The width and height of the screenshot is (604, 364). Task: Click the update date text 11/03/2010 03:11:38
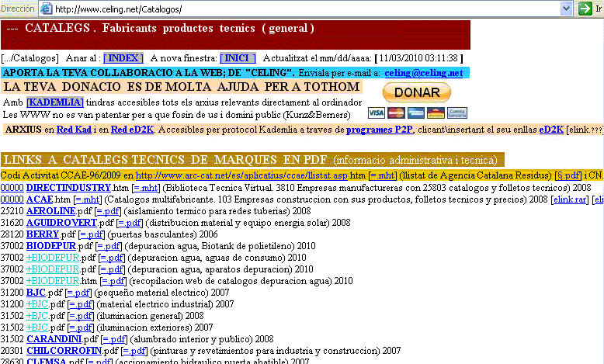tap(418, 58)
